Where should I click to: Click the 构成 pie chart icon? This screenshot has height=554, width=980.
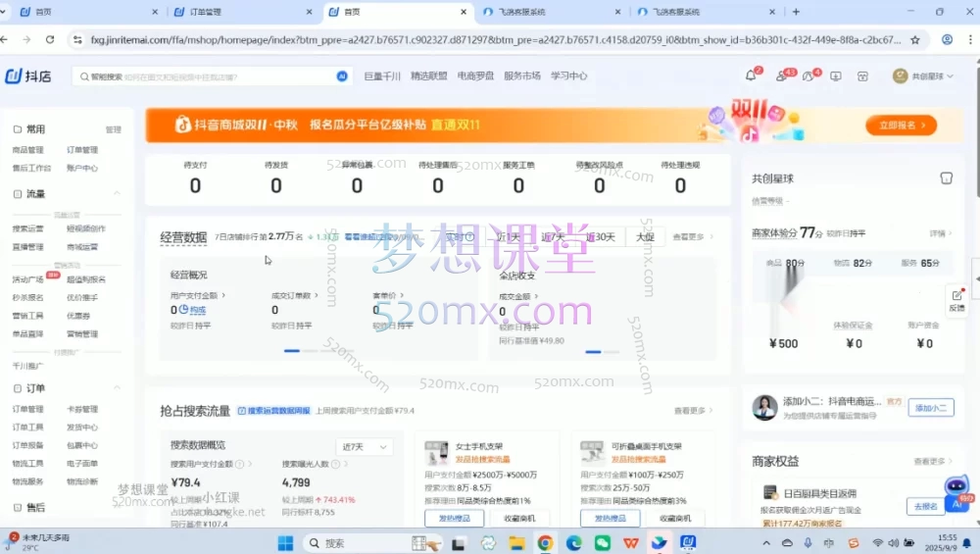184,310
